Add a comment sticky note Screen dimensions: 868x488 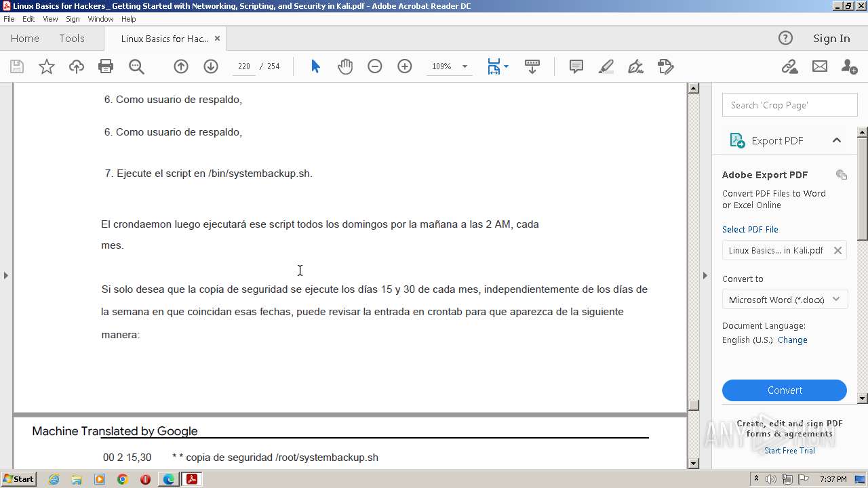pos(576,66)
